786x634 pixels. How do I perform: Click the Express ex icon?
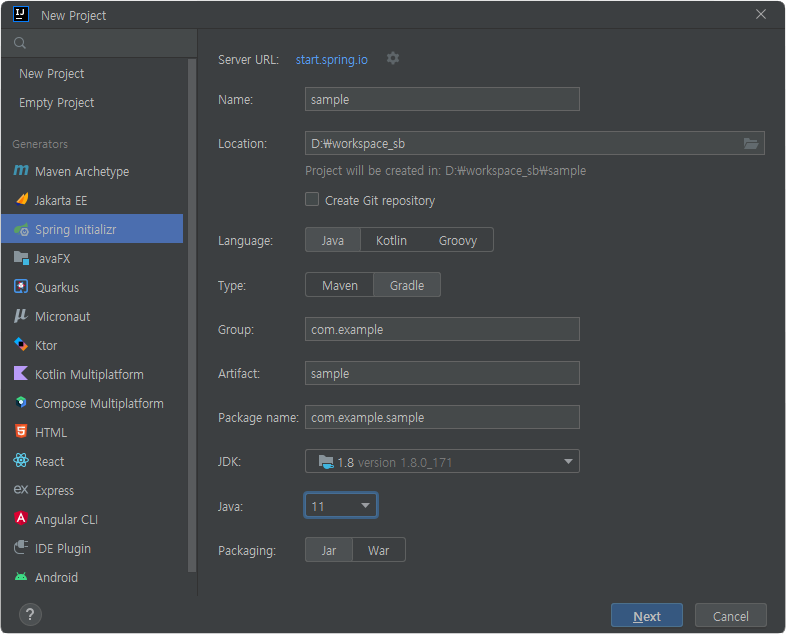point(21,490)
